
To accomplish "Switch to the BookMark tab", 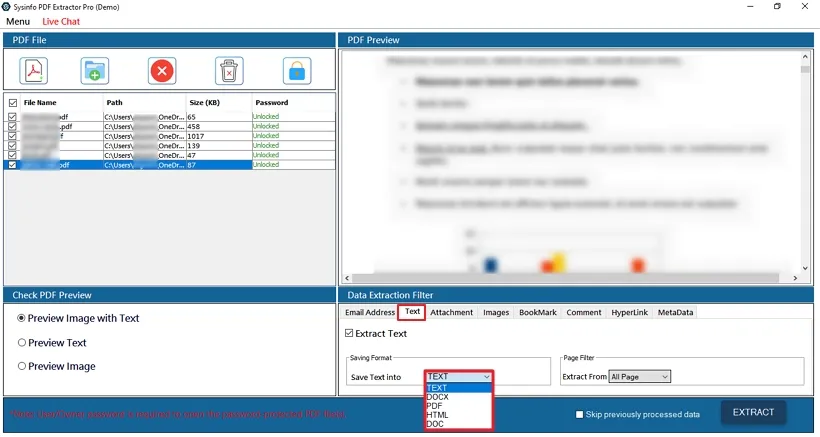I will tap(538, 313).
